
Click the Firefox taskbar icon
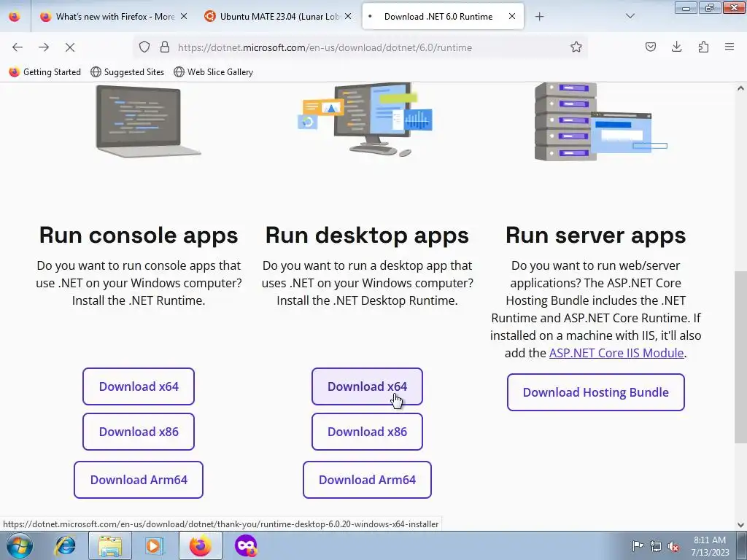(200, 545)
